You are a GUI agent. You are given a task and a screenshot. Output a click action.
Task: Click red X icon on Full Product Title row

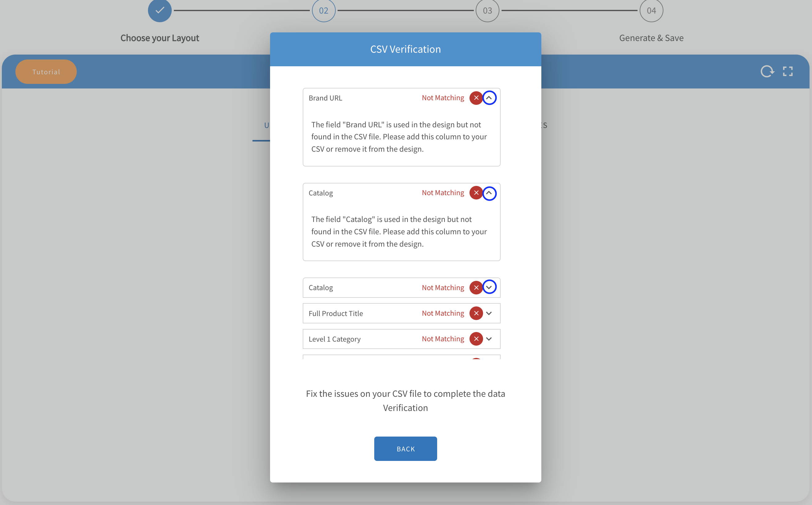pyautogui.click(x=476, y=313)
